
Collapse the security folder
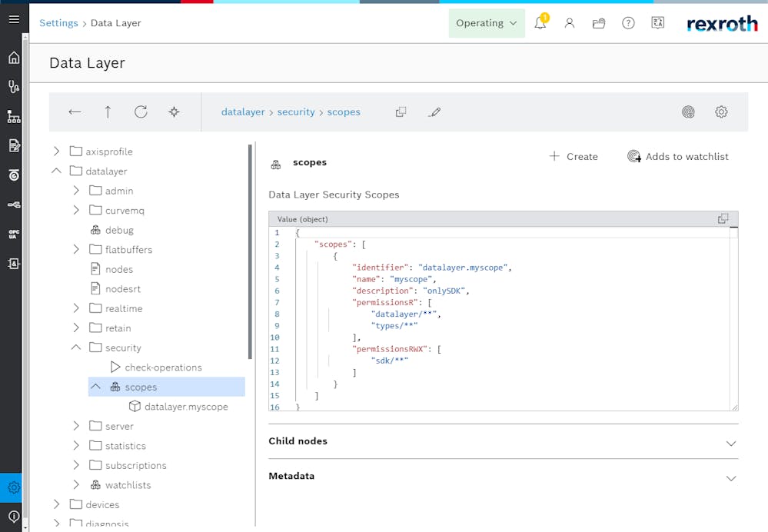[x=76, y=347]
